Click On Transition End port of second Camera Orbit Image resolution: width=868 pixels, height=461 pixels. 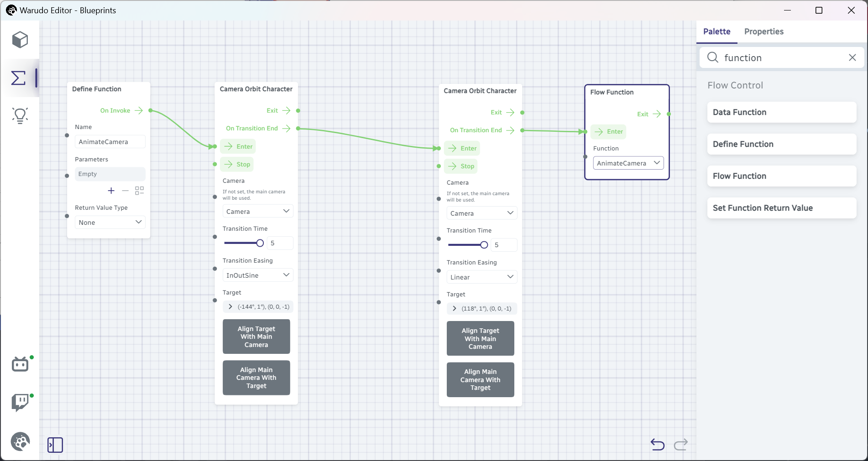click(522, 130)
